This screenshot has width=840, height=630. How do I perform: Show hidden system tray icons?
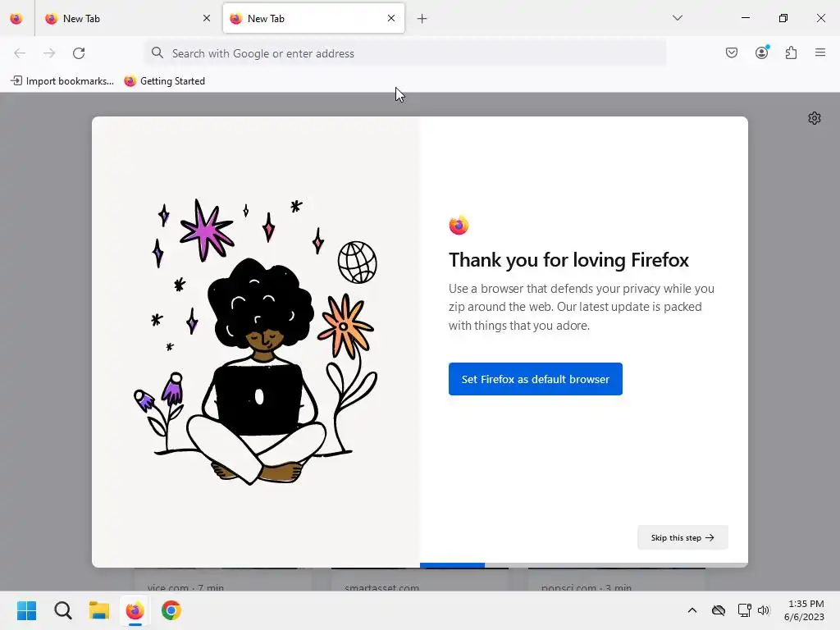coord(692,610)
